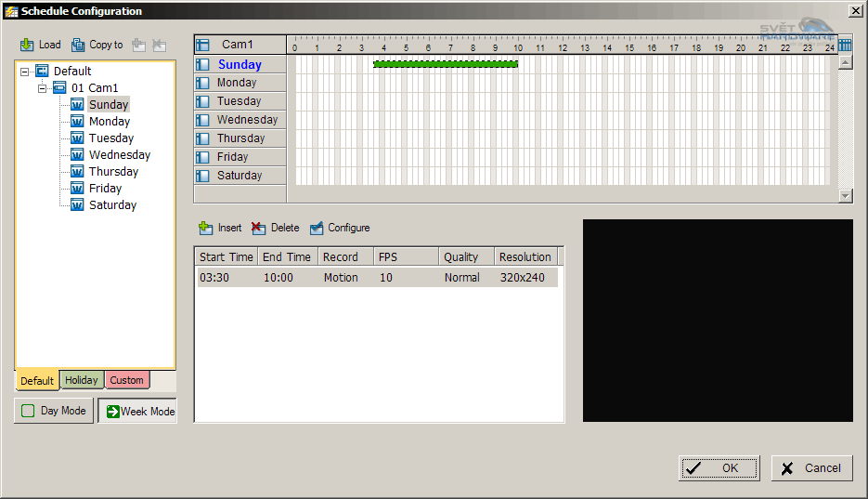The height and width of the screenshot is (499, 868).
Task: Click the Copy to icon
Action: (78, 45)
